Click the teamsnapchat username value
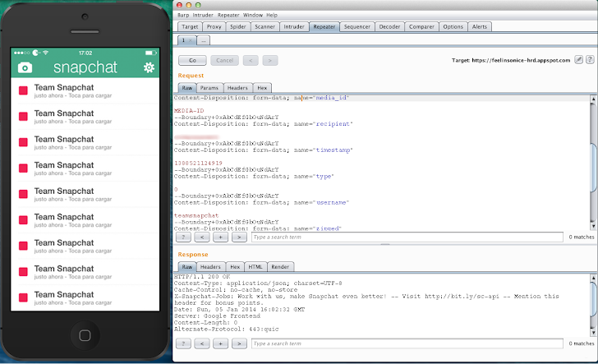 click(196, 215)
